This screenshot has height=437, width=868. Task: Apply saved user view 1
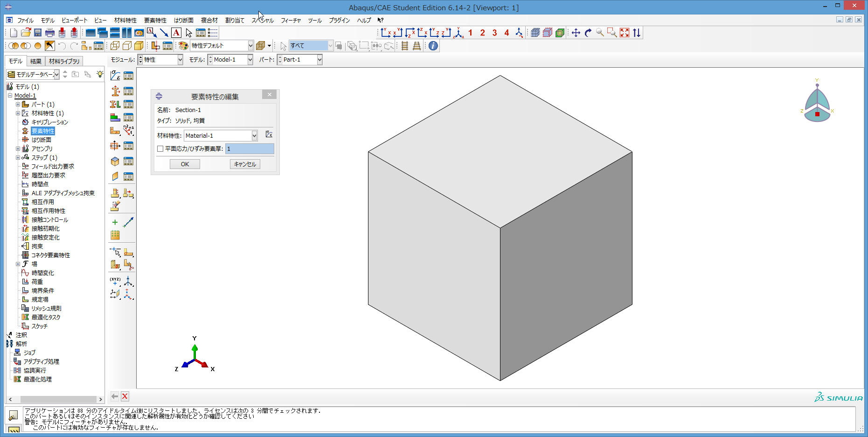pos(470,33)
